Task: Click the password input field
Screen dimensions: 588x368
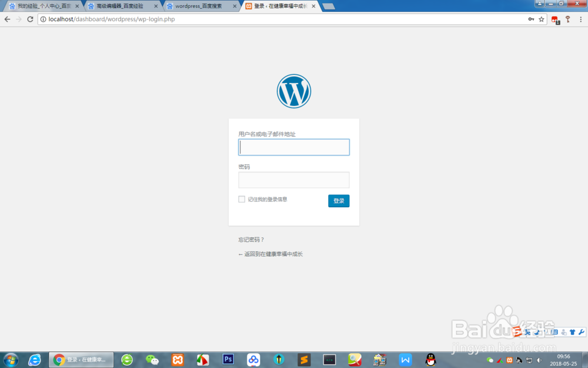Action: coord(294,180)
